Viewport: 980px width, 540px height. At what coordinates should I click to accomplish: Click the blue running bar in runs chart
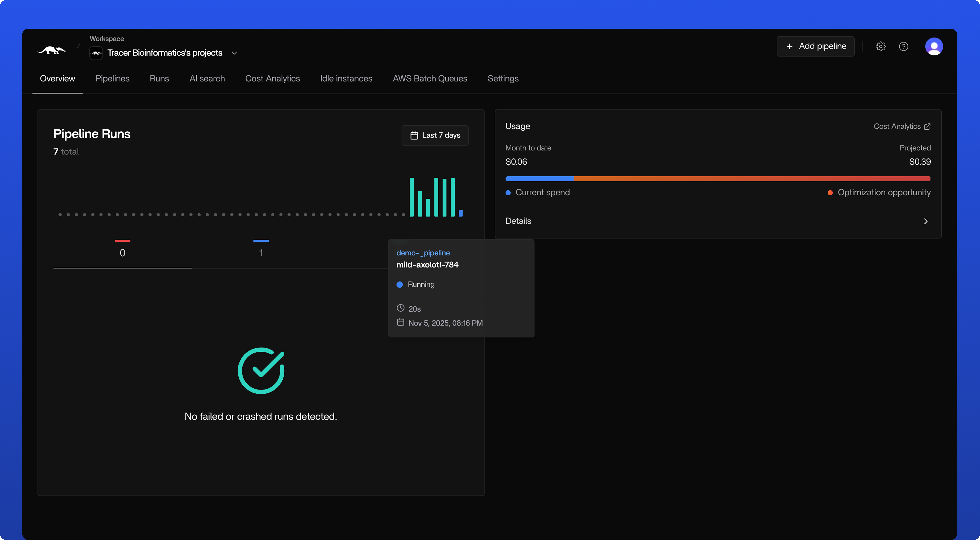(461, 213)
